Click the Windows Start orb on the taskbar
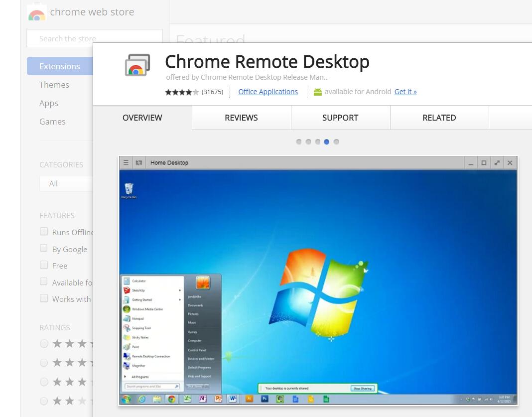This screenshot has width=532, height=417. (x=127, y=400)
